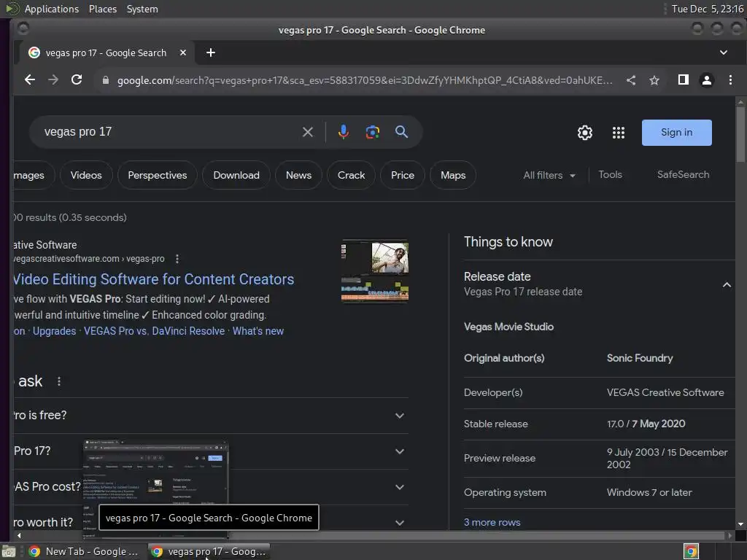Screen dimensions: 747x560
Task: Reload the page with the refresh icon
Action: [x=77, y=80]
